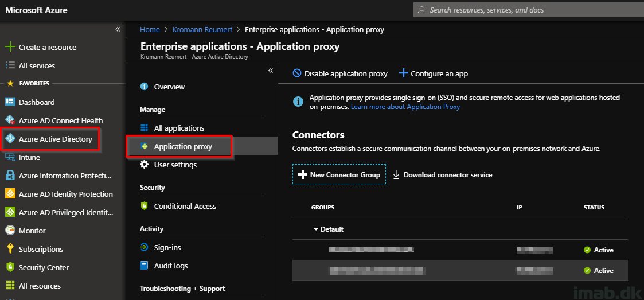644x300 pixels.
Task: Click the magnifier icon in search bar
Action: pyautogui.click(x=421, y=10)
